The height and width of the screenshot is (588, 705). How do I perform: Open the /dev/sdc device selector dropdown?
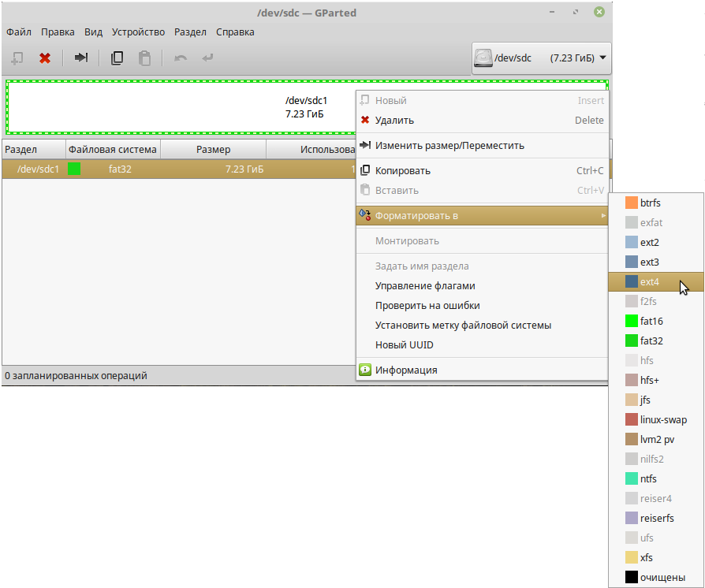click(541, 58)
